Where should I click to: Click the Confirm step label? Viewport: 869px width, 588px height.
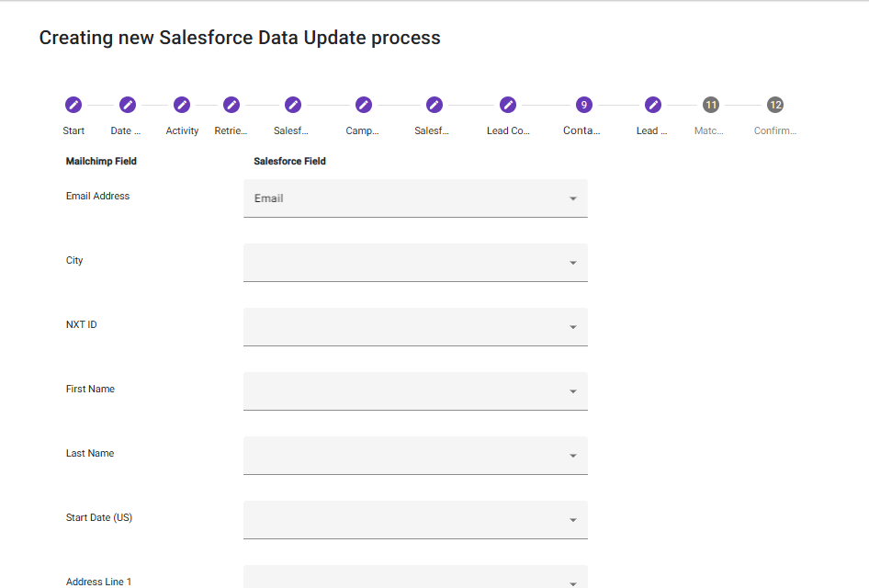tap(775, 130)
